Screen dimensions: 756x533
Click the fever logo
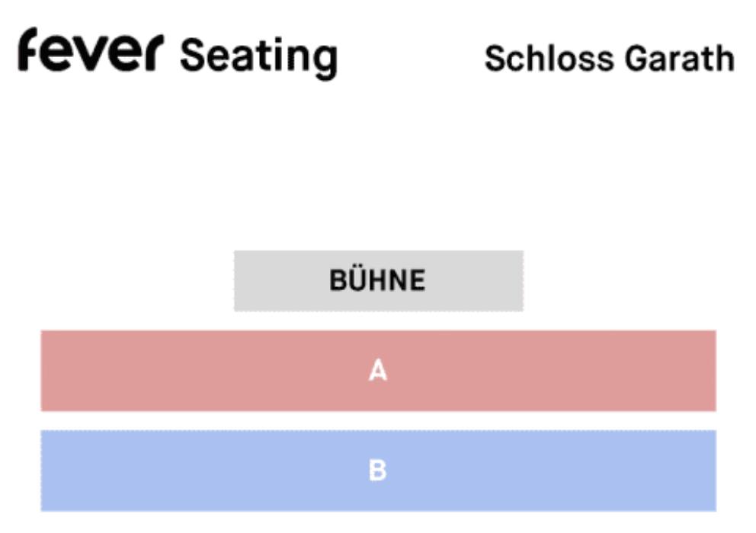click(x=90, y=52)
